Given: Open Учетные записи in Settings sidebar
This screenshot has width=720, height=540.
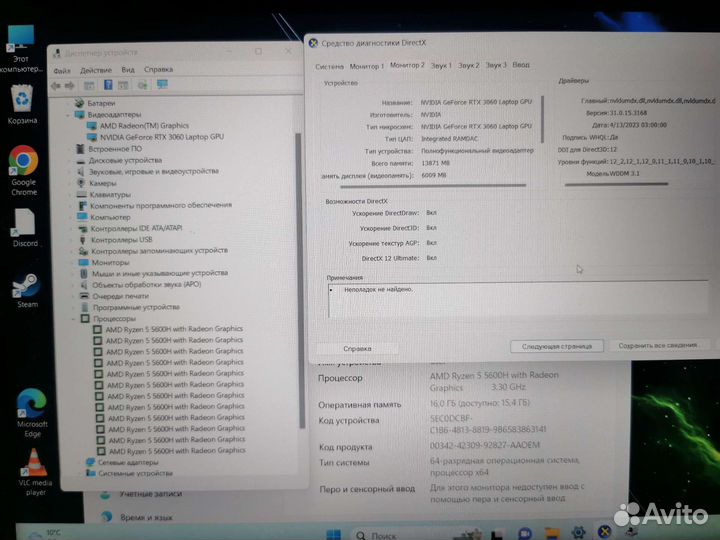Looking at the screenshot, I should (x=151, y=494).
